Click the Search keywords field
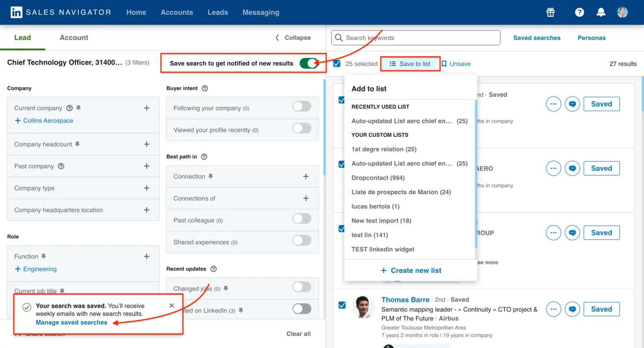Viewport: 644px width, 348px height. [x=416, y=38]
